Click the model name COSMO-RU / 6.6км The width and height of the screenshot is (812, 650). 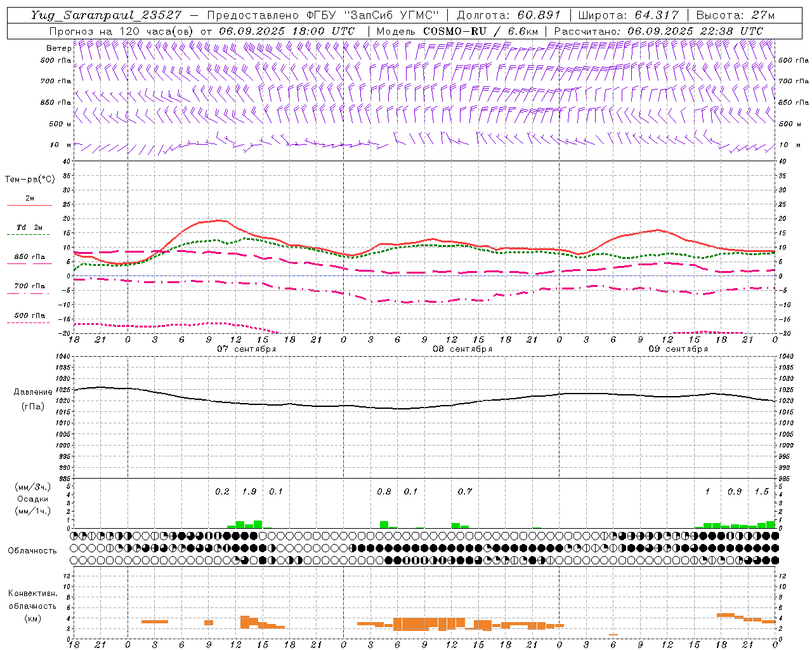point(480,31)
